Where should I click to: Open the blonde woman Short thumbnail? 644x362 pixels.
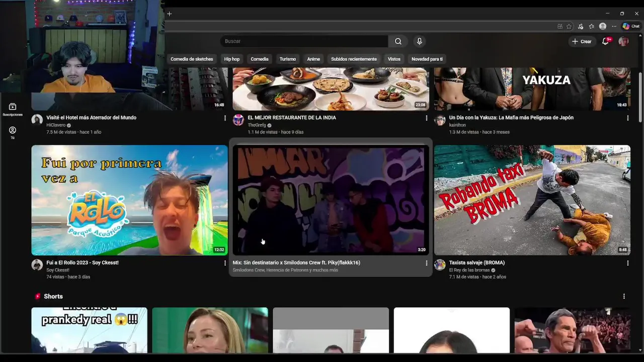click(x=210, y=330)
